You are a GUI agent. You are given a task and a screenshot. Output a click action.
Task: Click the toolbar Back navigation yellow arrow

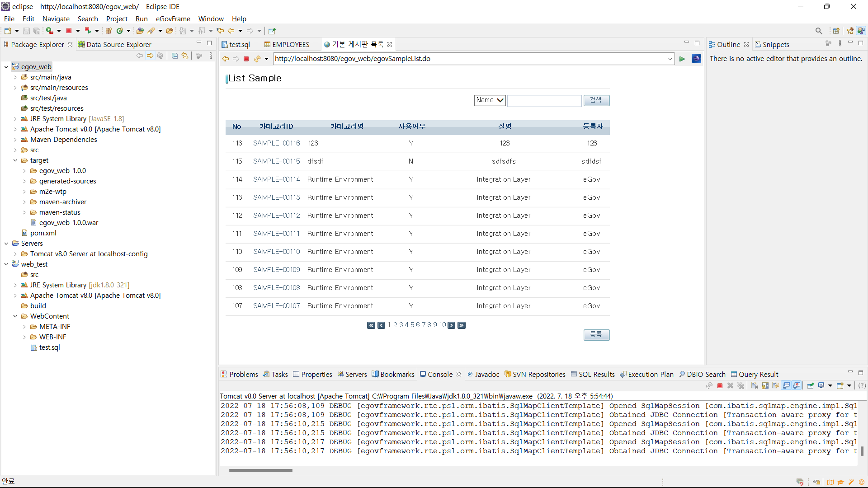(x=231, y=31)
